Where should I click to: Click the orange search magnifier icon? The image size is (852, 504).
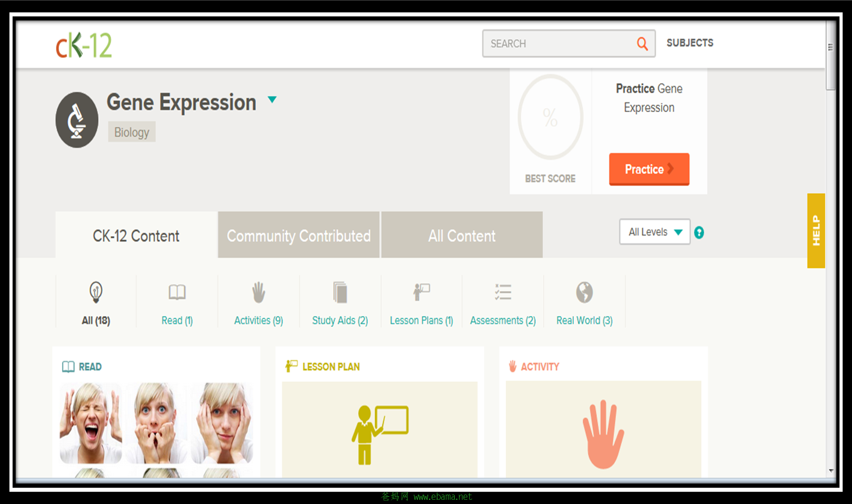click(x=642, y=43)
